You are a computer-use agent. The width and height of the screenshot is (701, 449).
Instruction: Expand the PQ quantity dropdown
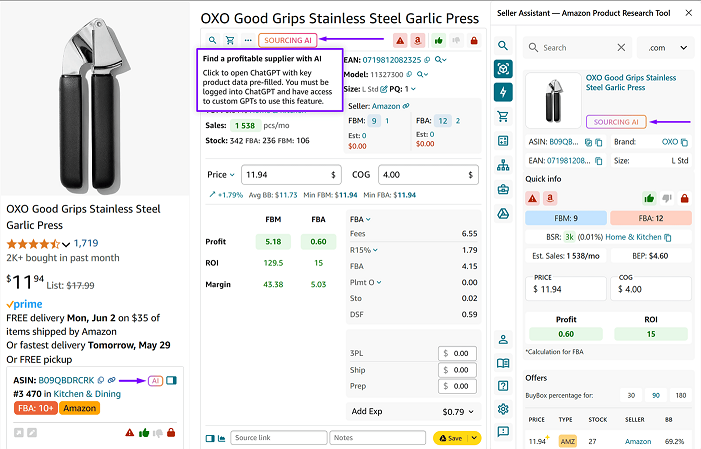click(413, 89)
